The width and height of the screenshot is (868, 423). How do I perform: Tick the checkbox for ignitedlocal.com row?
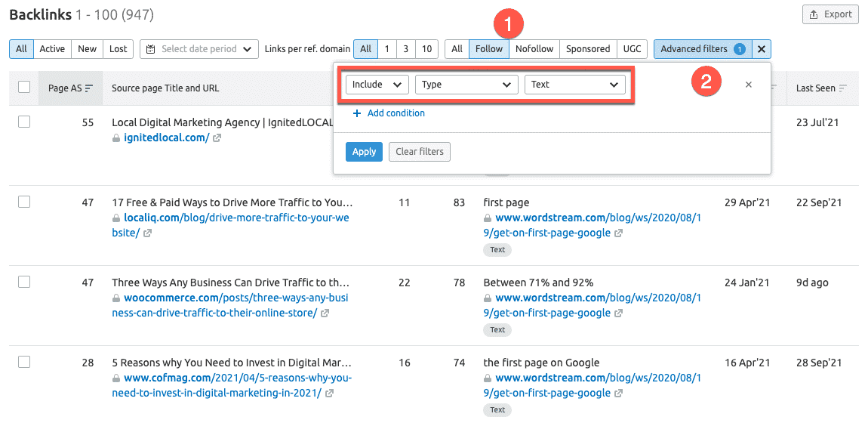(24, 122)
